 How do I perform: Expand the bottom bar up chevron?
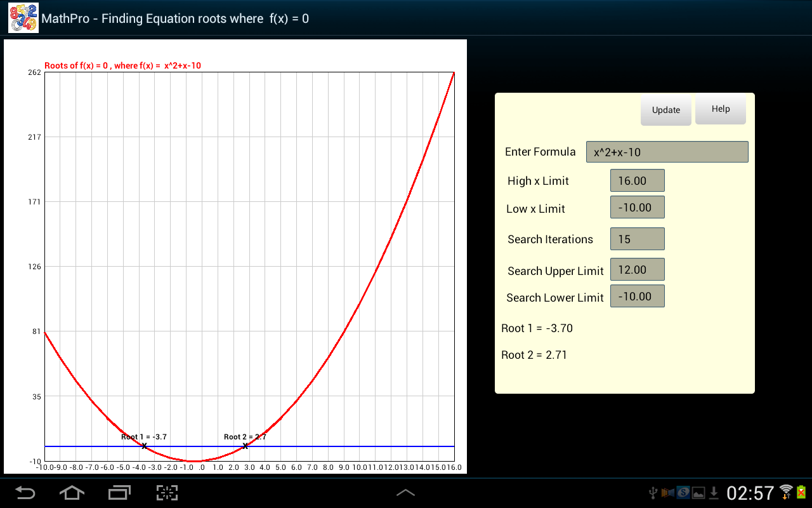point(405,493)
